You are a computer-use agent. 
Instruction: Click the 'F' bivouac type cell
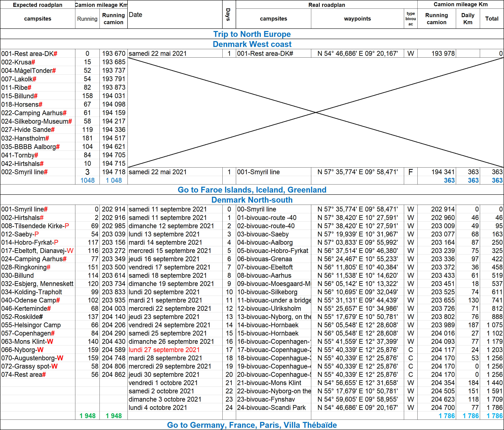(x=410, y=172)
